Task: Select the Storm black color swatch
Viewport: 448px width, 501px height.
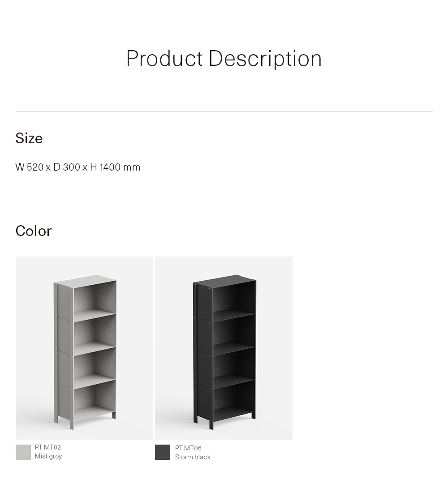Action: [163, 452]
